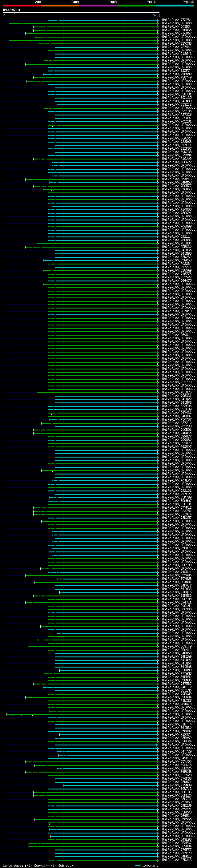Click the AV434714 query label

click(x=11, y=10)
